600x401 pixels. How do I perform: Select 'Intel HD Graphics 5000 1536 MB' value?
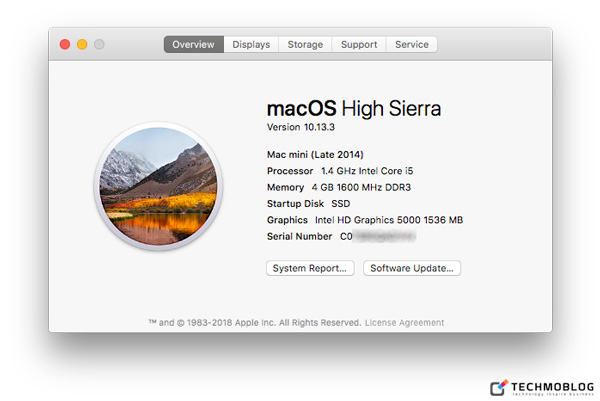point(389,220)
